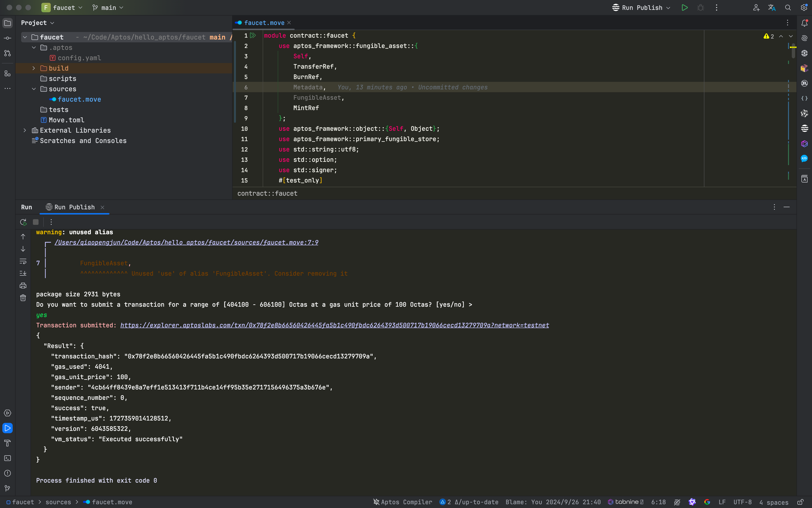
Task: Rerun the Run Publish process
Action: [23, 222]
